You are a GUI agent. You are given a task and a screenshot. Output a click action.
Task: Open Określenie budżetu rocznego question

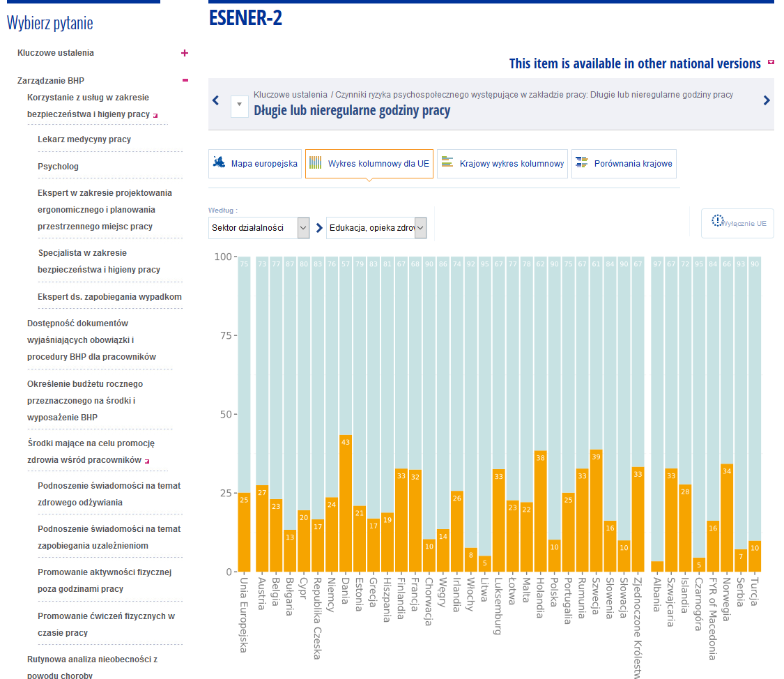tap(85, 401)
